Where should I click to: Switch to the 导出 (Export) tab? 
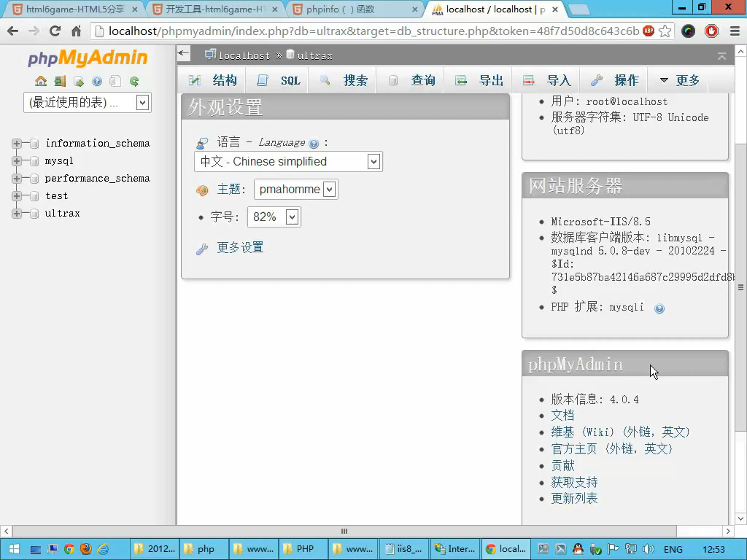478,80
